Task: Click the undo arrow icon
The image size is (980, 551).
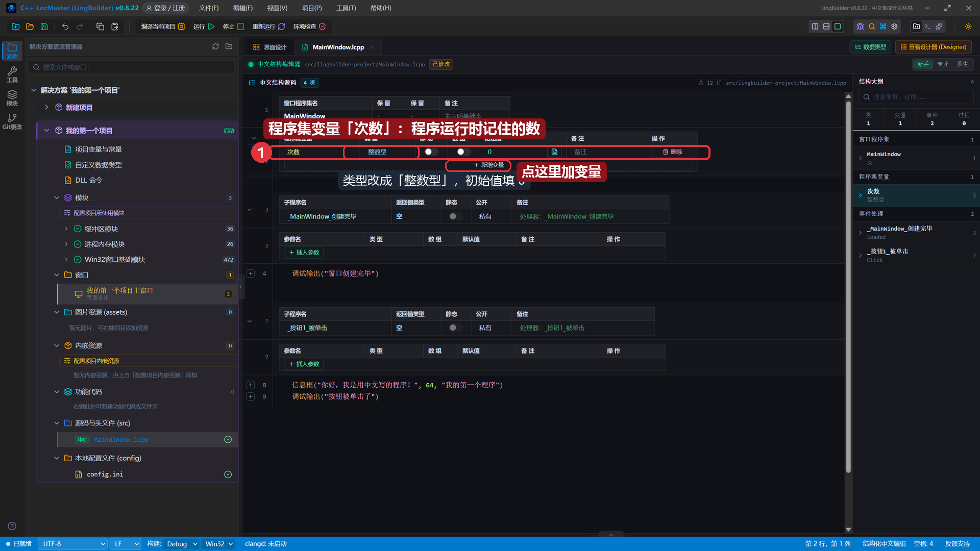Action: pyautogui.click(x=65, y=27)
